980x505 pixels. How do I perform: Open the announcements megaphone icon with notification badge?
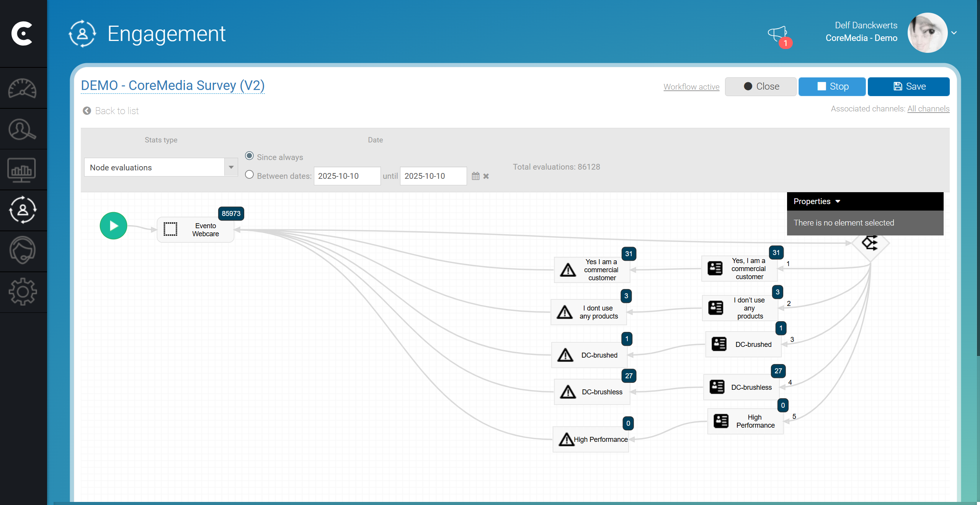pyautogui.click(x=778, y=34)
